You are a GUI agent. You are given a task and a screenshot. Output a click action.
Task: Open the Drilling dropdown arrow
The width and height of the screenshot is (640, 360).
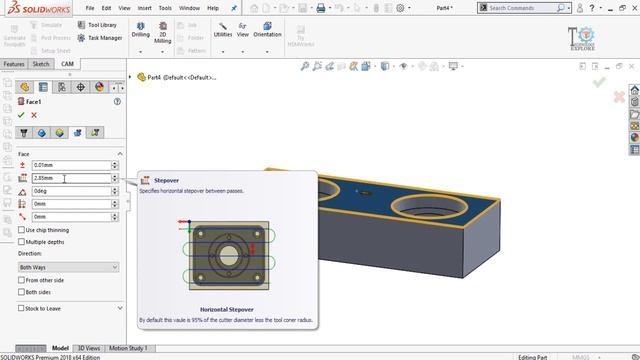140,52
